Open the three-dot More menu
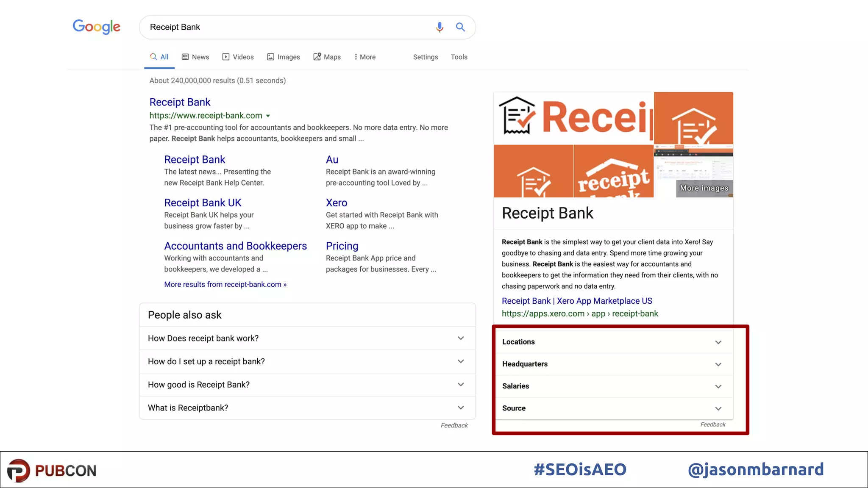 click(364, 57)
